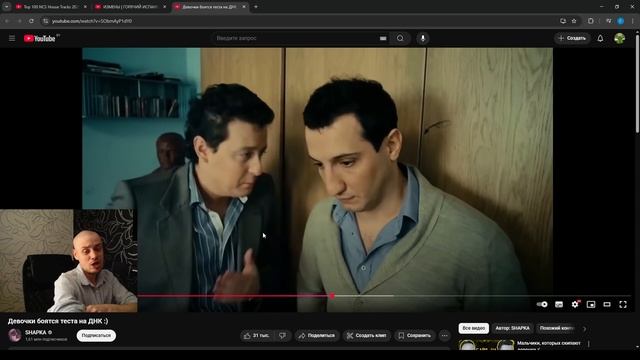
Task: Dislike the video
Action: coord(282,336)
